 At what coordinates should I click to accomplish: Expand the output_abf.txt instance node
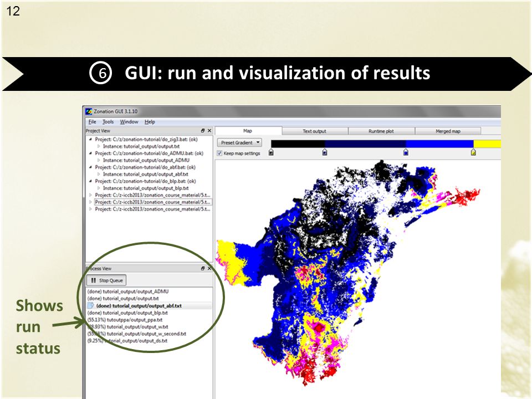(99, 175)
